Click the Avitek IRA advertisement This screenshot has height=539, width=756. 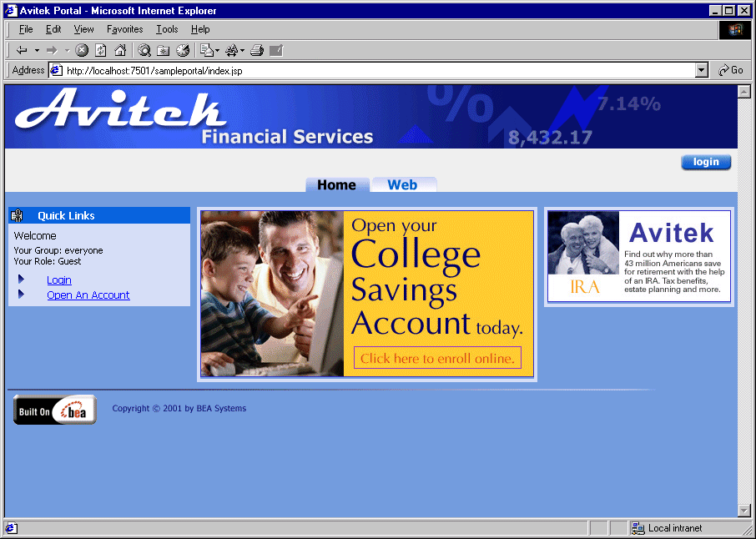[639, 256]
